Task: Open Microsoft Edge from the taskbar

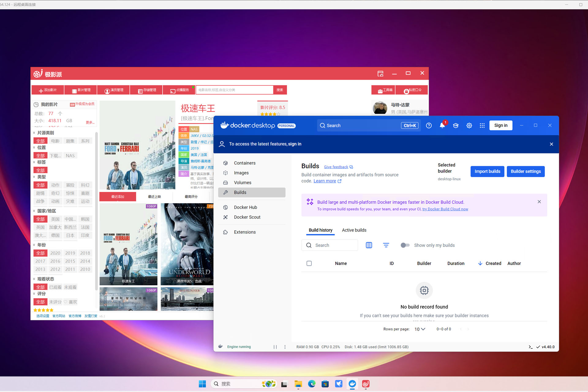Action: point(312,384)
